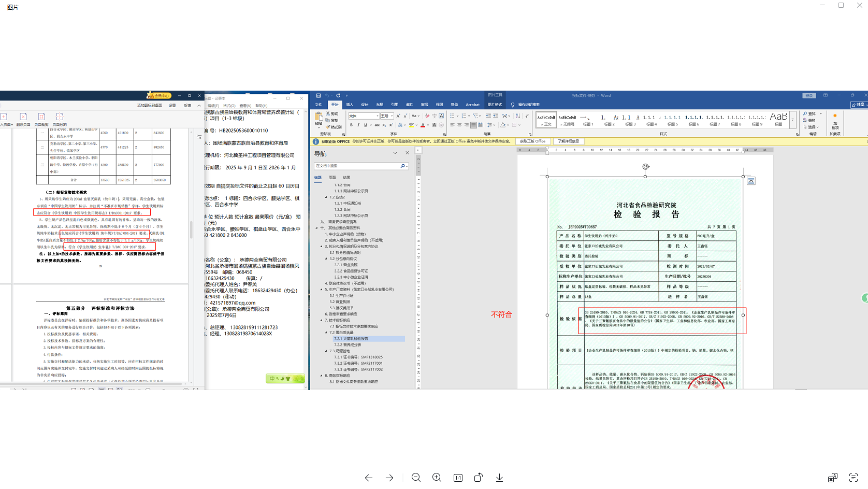Toggle Bold formatting in Word ribbon
The image size is (868, 489).
tap(351, 125)
